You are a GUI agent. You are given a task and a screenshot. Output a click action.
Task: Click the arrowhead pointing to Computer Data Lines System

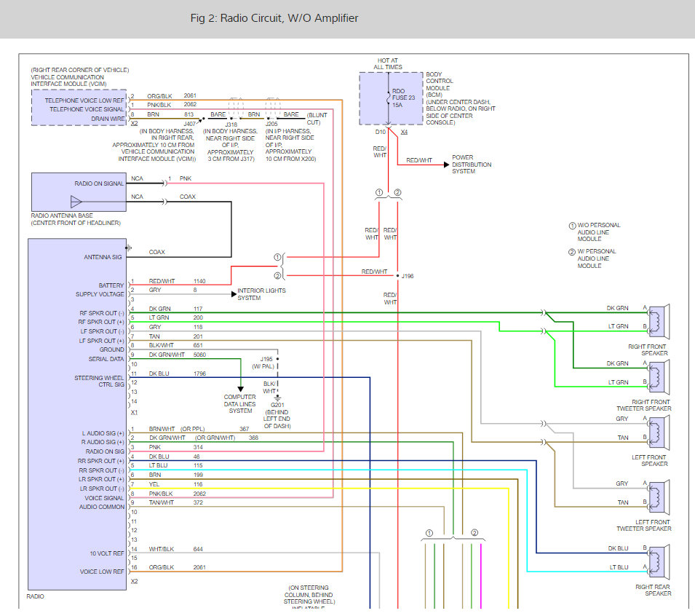(241, 389)
